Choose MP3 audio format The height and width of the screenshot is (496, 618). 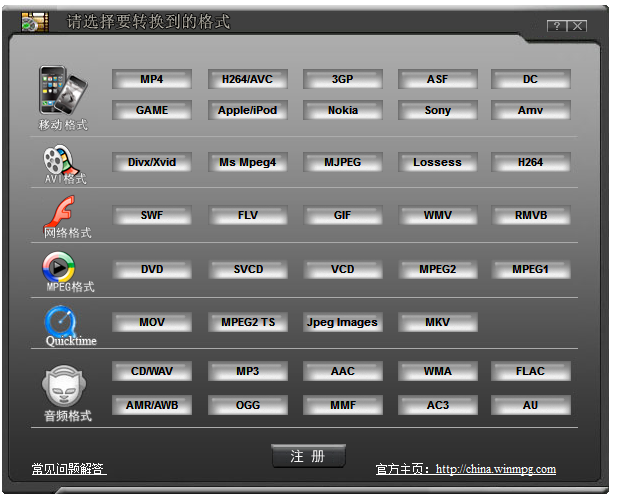(248, 371)
